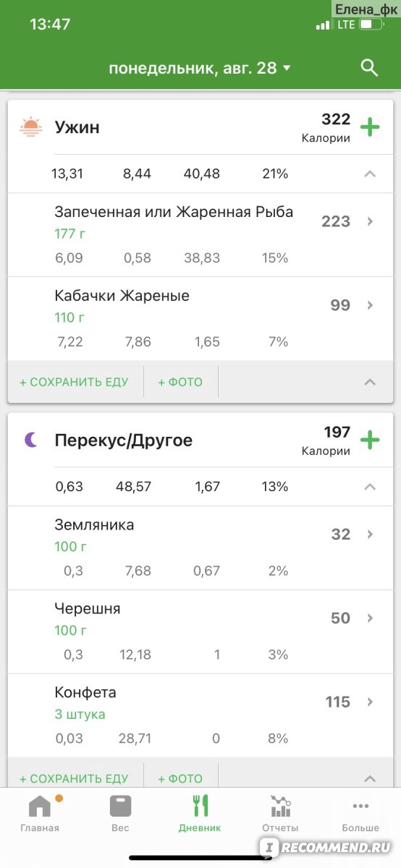Open the Больше more options tab
This screenshot has width=401, height=868.
click(x=360, y=814)
